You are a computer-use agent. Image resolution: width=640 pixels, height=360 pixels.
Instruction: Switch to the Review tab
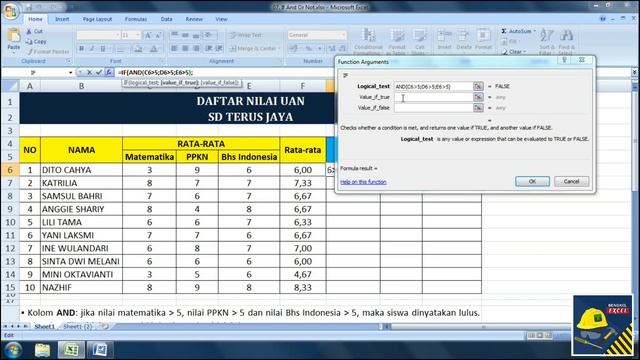click(x=194, y=19)
